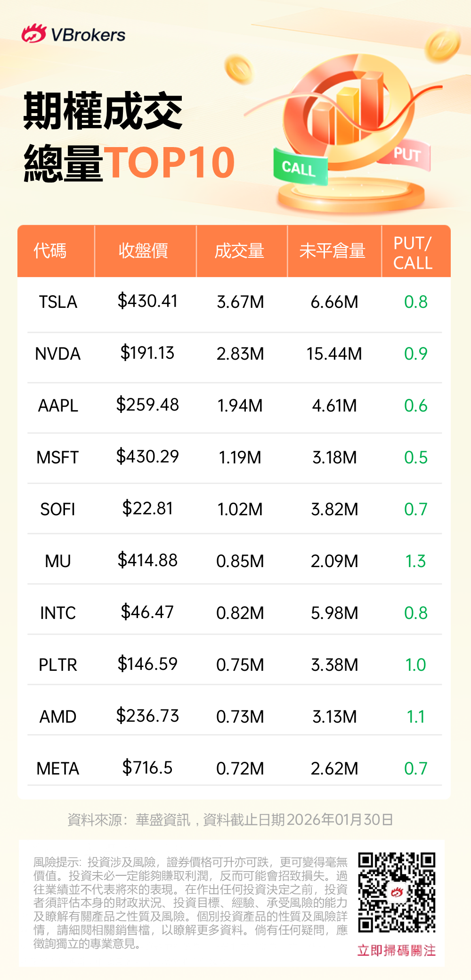
Task: Click the AAPL closing price $259.48
Action: point(147,405)
